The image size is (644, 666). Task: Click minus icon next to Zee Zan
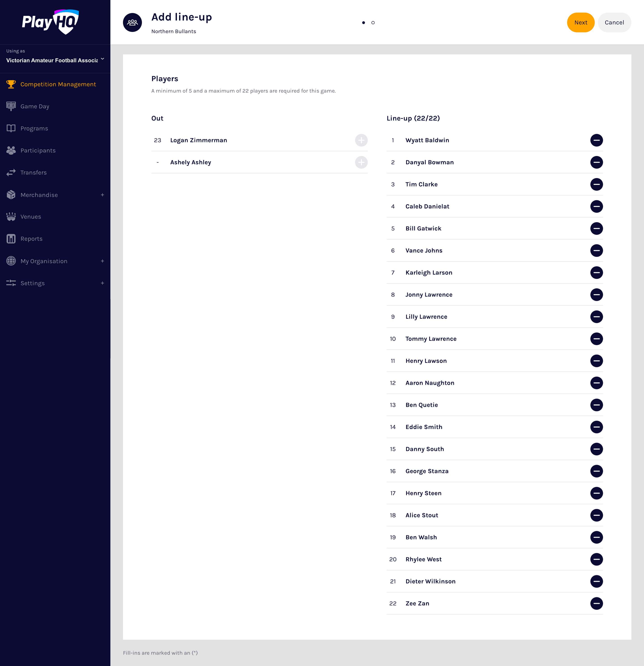596,603
